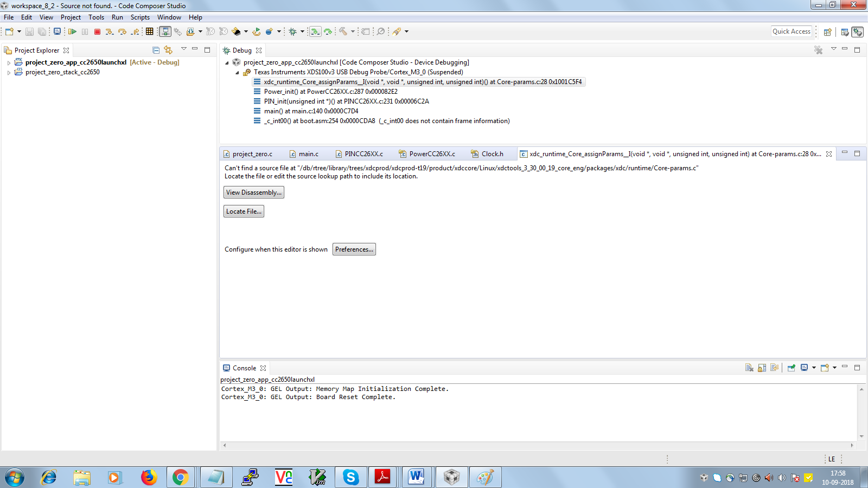Screen dimensions: 868x488
Task: Click the magnifier Search toolbar icon
Action: [381, 31]
